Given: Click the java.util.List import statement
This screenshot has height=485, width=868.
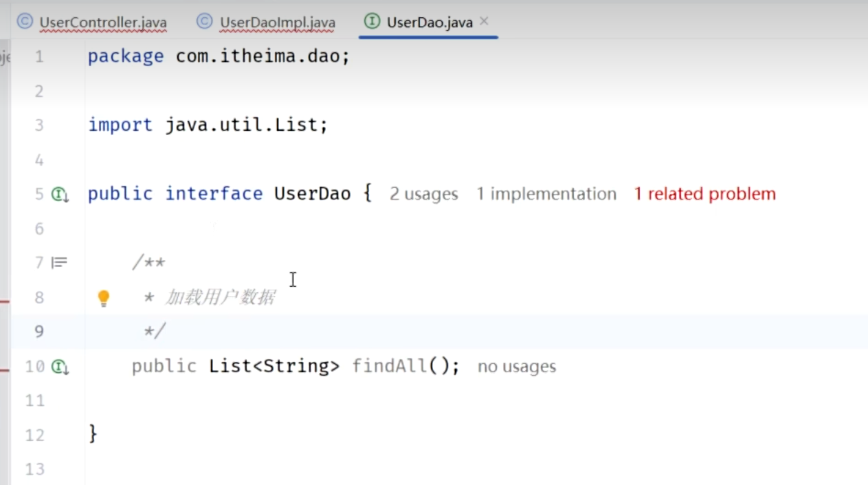Looking at the screenshot, I should click(x=245, y=125).
